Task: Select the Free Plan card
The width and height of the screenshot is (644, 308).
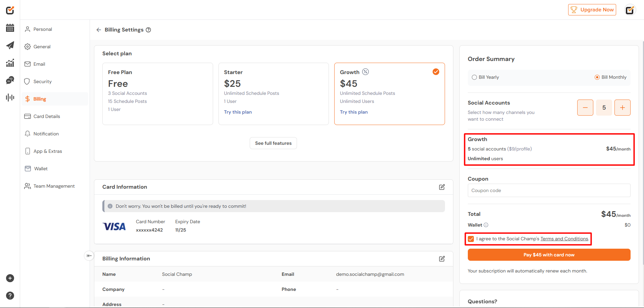Action: [158, 94]
